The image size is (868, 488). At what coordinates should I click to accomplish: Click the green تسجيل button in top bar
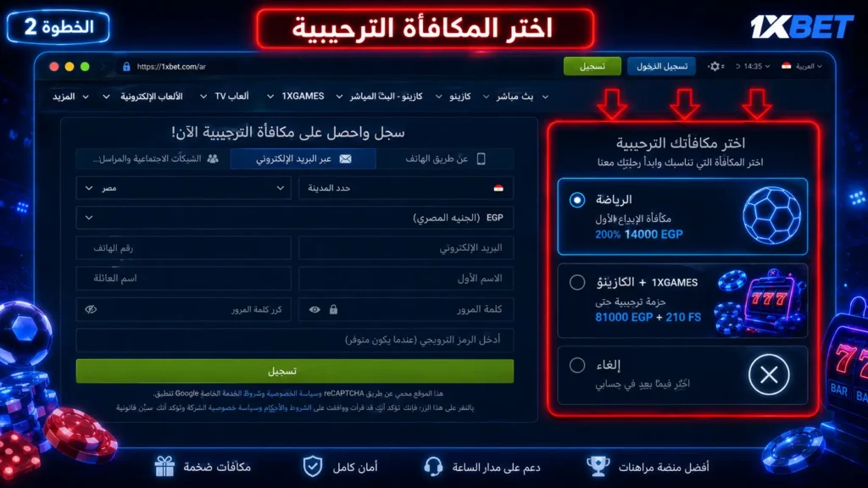[593, 66]
